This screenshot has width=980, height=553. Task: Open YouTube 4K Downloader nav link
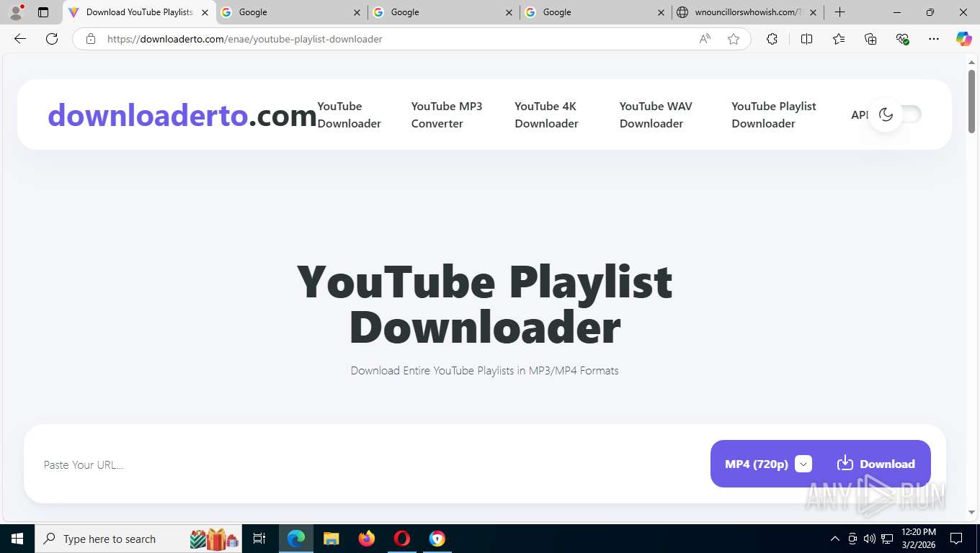tap(546, 114)
